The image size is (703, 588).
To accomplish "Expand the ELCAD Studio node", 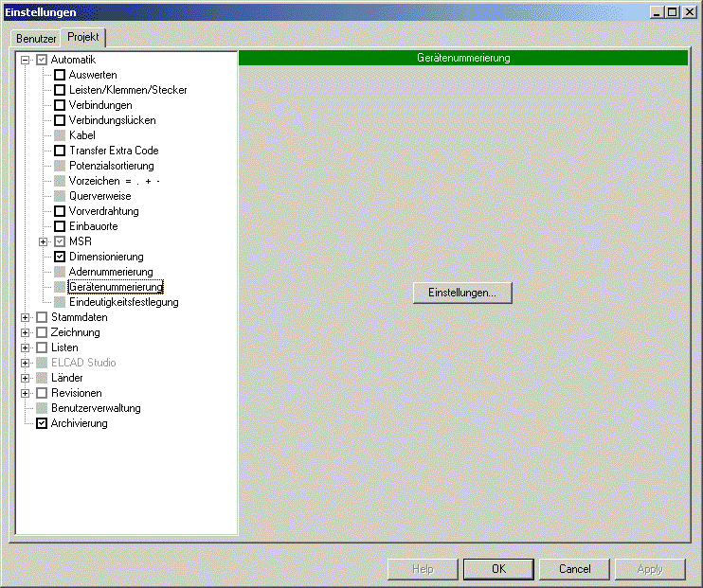I will (x=25, y=363).
